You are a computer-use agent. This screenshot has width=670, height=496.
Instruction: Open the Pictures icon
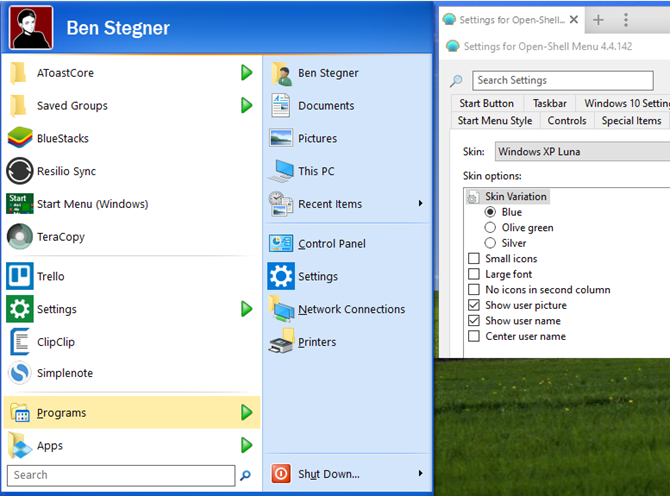281,138
